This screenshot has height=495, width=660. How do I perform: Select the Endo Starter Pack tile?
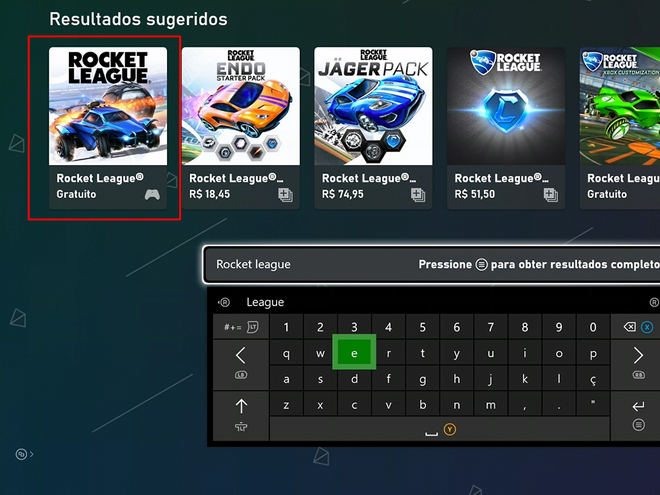(x=240, y=128)
